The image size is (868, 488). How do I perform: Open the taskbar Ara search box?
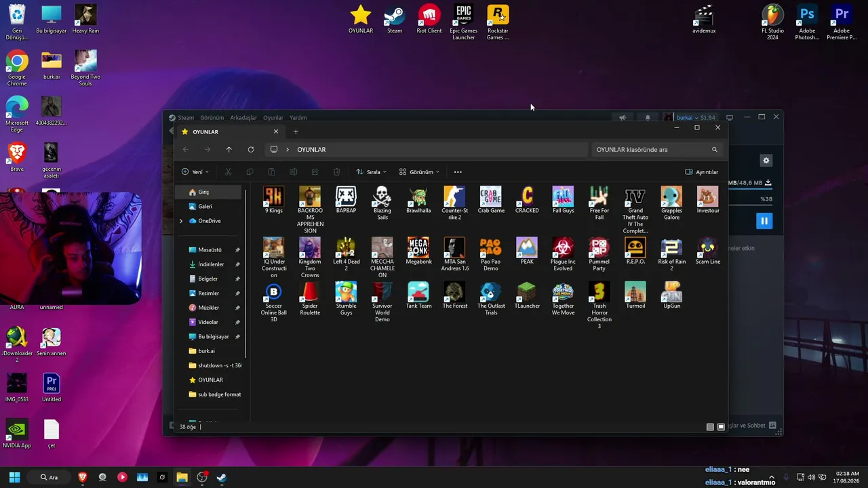click(x=50, y=477)
